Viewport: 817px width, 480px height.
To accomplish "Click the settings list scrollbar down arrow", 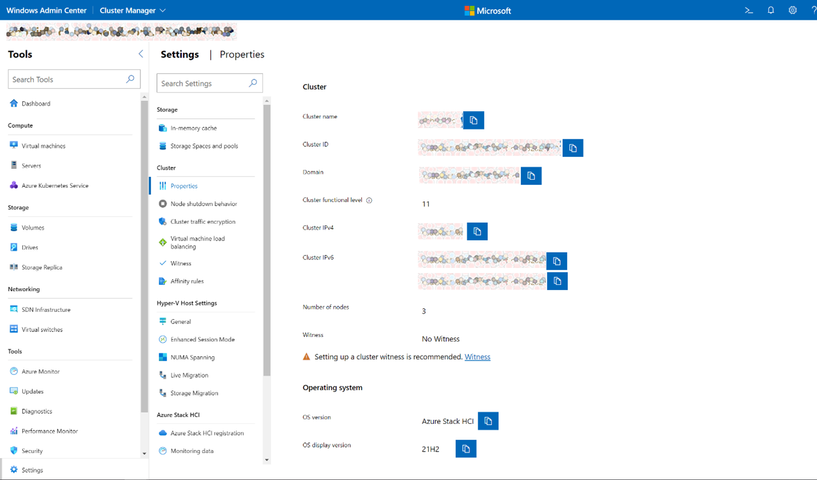I will [267, 460].
